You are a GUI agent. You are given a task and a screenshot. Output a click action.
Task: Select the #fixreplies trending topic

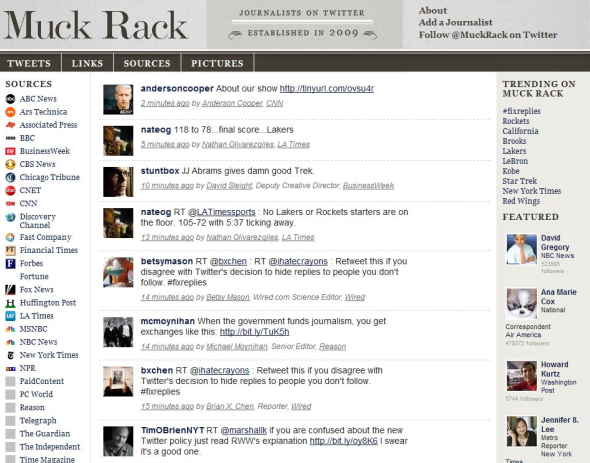coord(522,111)
